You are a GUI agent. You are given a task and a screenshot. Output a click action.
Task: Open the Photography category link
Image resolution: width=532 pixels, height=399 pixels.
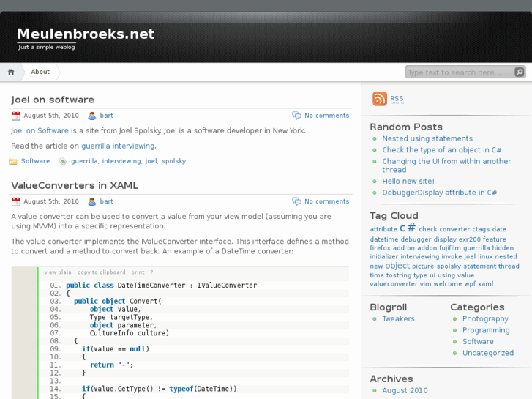[x=485, y=319]
